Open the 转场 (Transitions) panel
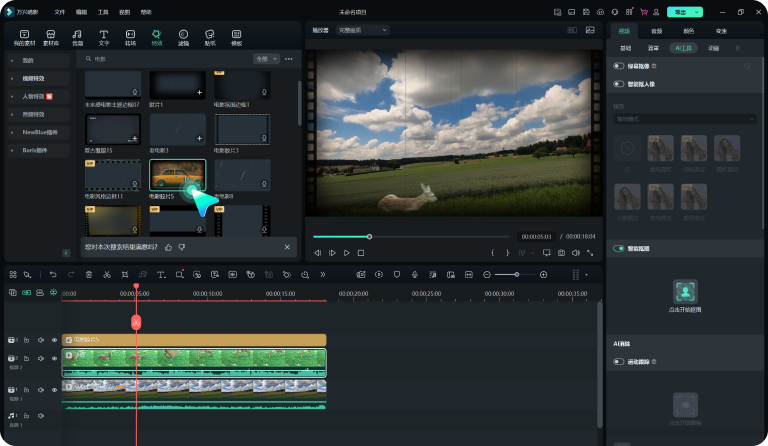Screen dimensions: 768x446 click(x=130, y=38)
